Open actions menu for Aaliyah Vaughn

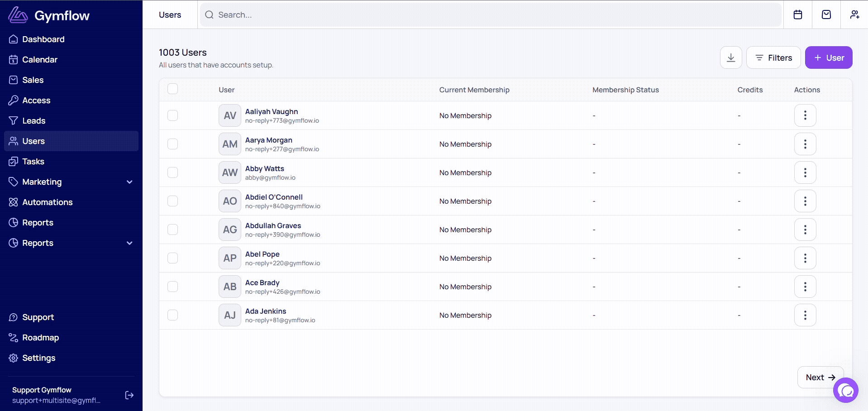tap(805, 115)
